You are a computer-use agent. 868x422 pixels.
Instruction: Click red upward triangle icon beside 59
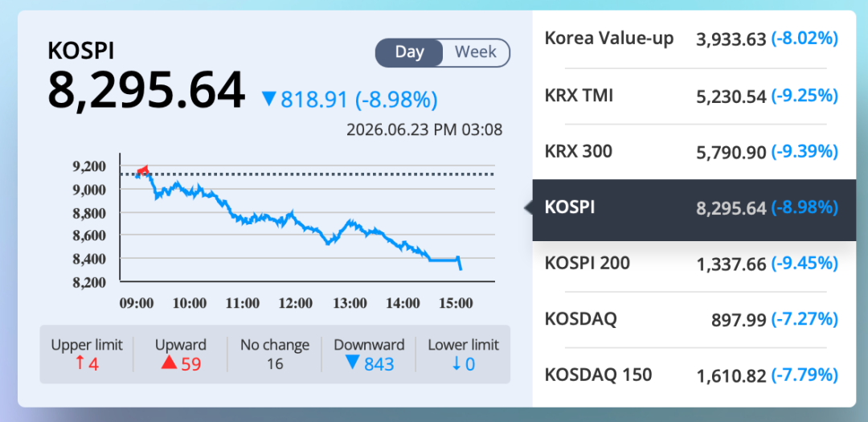click(170, 363)
